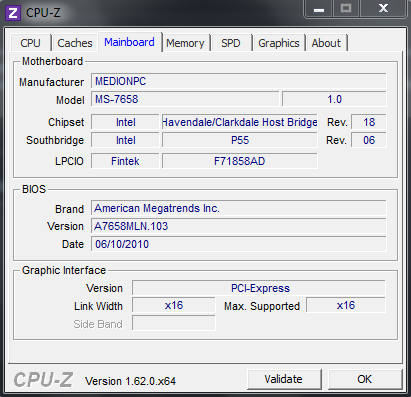The width and height of the screenshot is (411, 397).
Task: Click the CPU-Z purple Z title icon
Action: pos(13,13)
